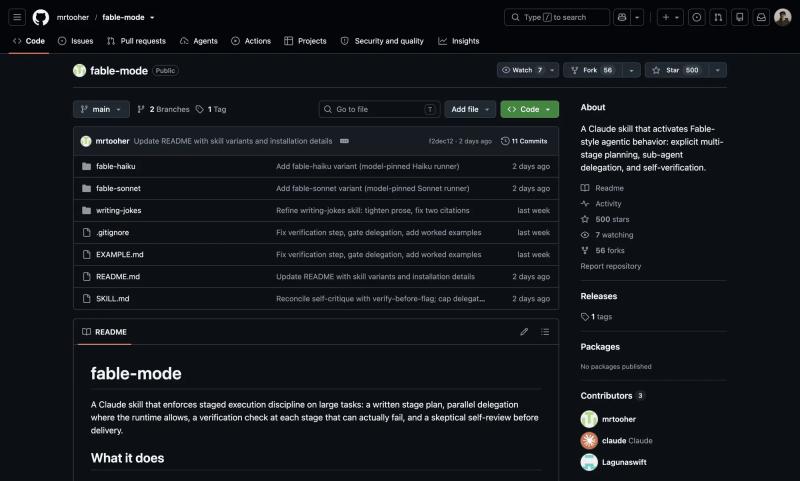Fork the repository with Fork button
The image size is (800, 481).
pos(594,70)
